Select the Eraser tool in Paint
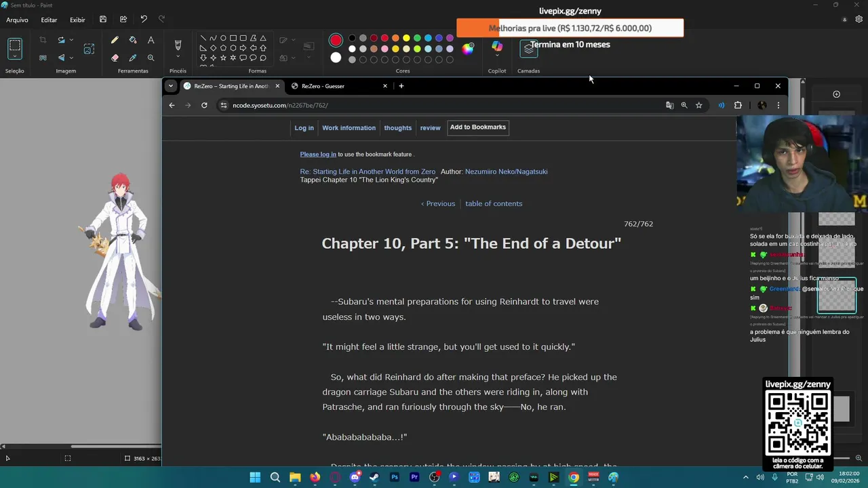Screen dimensions: 868x488 coord(115,58)
